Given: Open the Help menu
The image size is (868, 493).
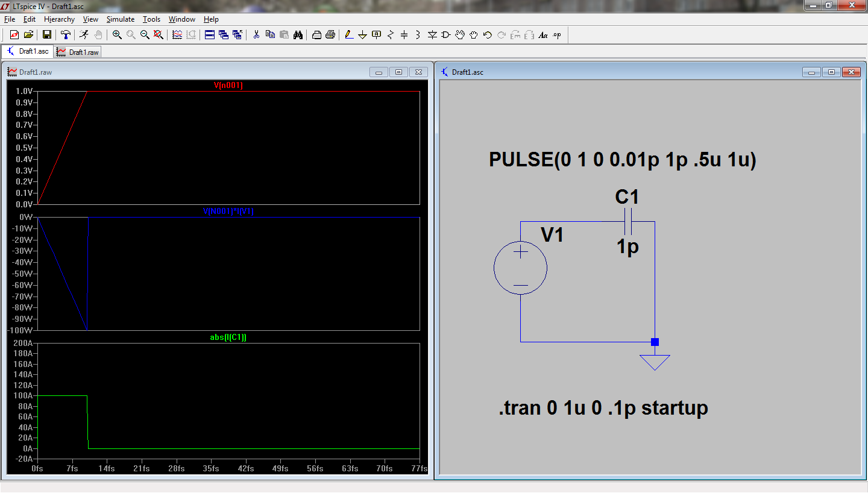Looking at the screenshot, I should click(211, 19).
